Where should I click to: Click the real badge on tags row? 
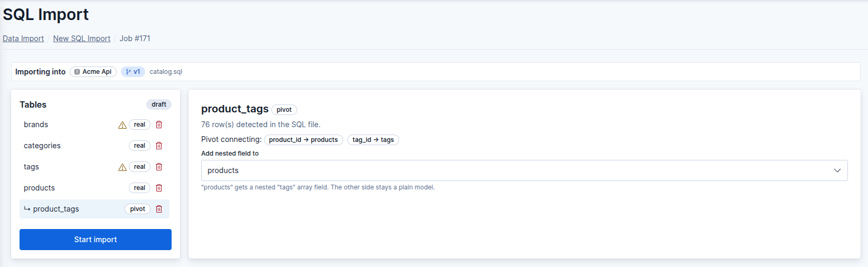(x=139, y=167)
